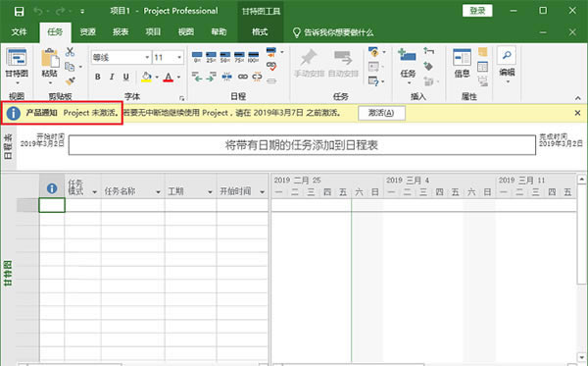The width and height of the screenshot is (588, 366).
Task: Toggle Underline formatting
Action: pyautogui.click(x=126, y=77)
